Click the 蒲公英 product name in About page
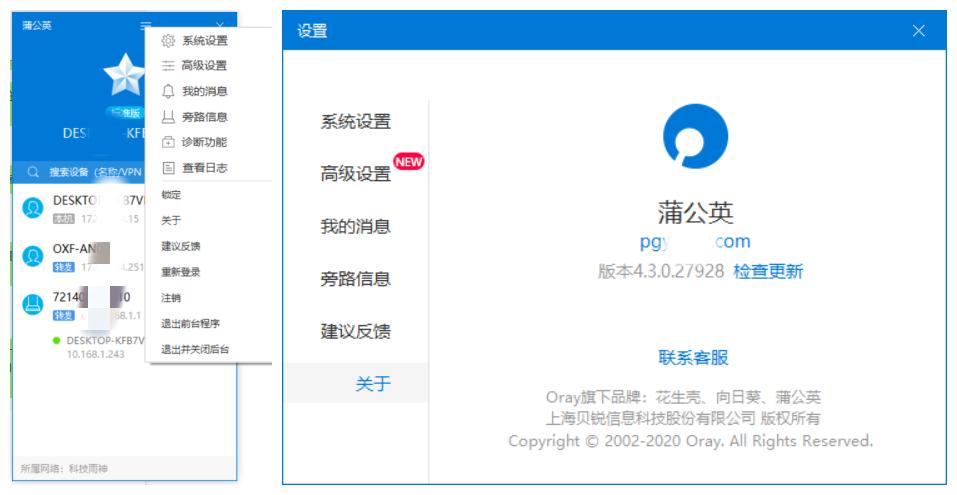The image size is (957, 495). tap(695, 212)
